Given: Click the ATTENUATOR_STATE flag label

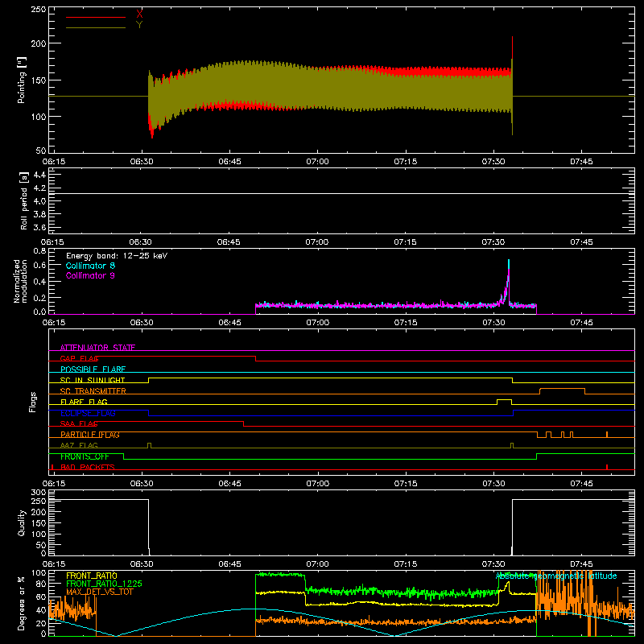Looking at the screenshot, I should [97, 348].
